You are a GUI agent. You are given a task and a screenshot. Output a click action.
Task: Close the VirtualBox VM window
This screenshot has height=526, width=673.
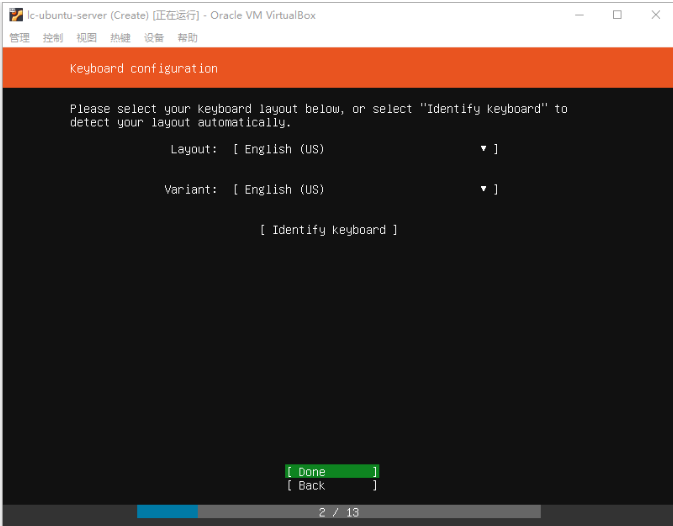655,15
